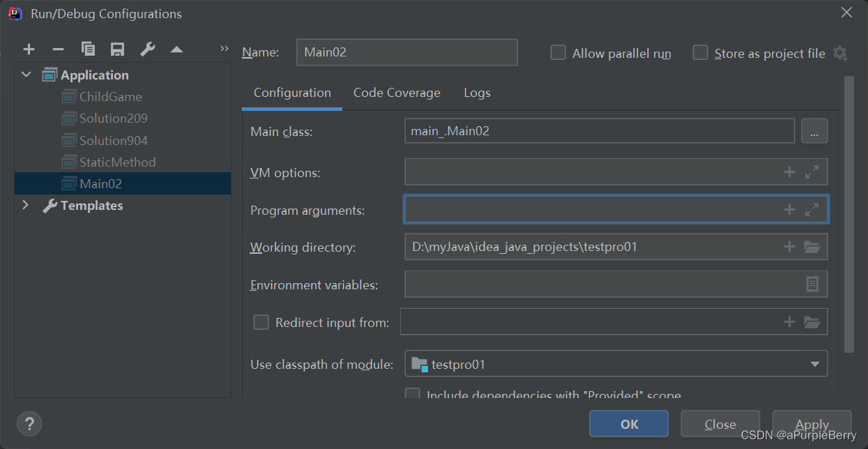Click the vertical scrollbar of configuration panel

[x=848, y=214]
